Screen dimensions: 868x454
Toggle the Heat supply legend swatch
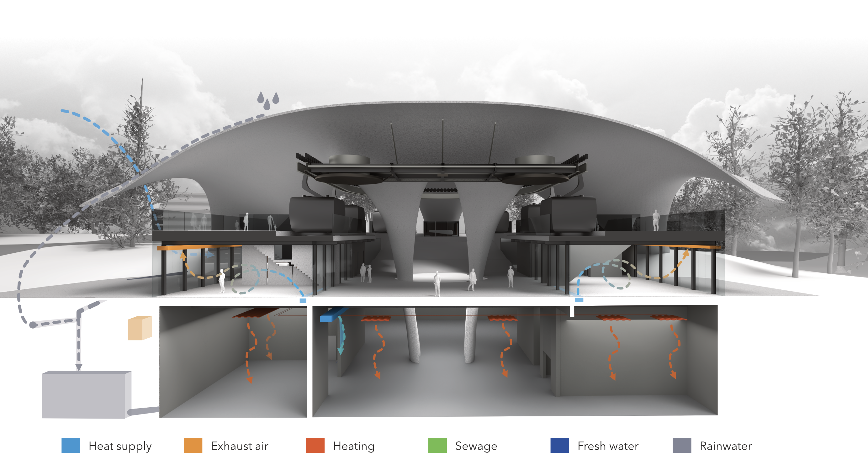pyautogui.click(x=71, y=445)
